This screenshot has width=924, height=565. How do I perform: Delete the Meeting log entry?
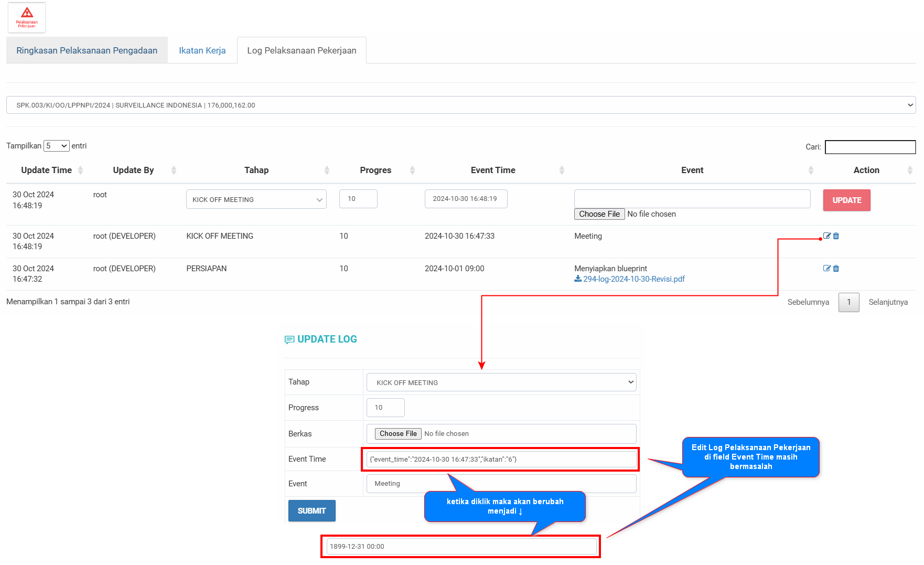tap(836, 236)
